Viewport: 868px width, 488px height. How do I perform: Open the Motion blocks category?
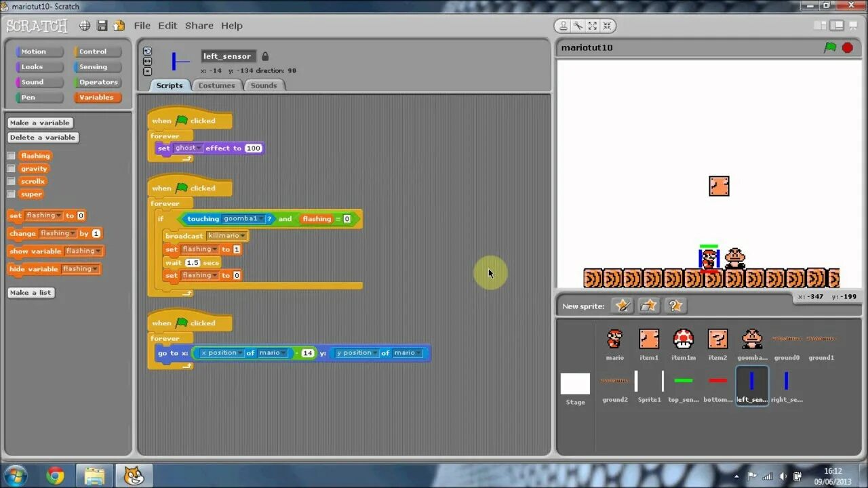39,52
